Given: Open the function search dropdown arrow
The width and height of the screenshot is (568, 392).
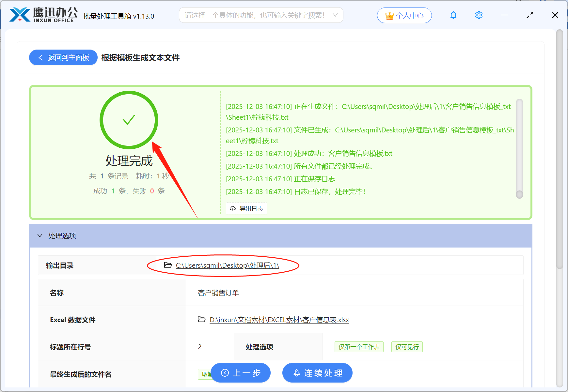Looking at the screenshot, I should coord(335,15).
